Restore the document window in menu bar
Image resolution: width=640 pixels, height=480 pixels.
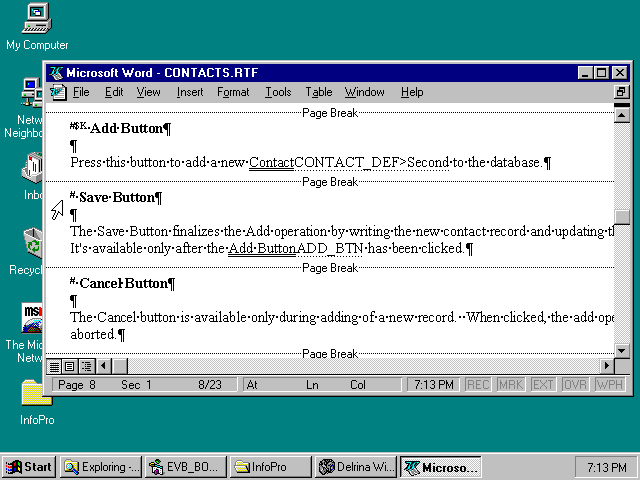tap(621, 92)
